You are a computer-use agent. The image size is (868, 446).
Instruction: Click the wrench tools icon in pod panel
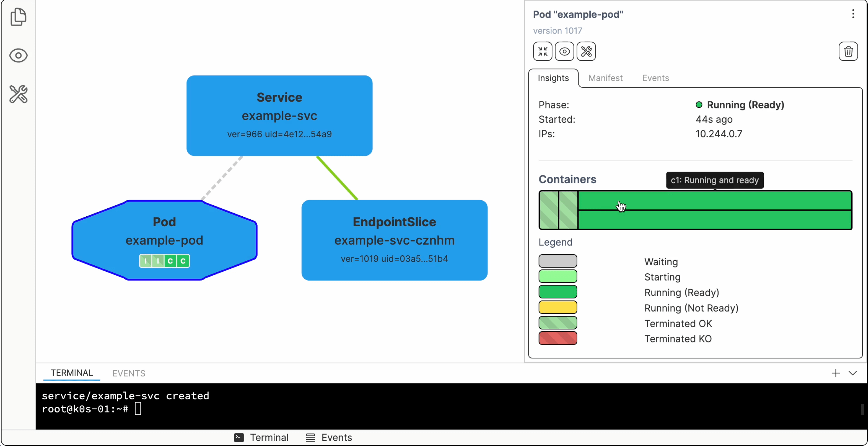pos(586,51)
